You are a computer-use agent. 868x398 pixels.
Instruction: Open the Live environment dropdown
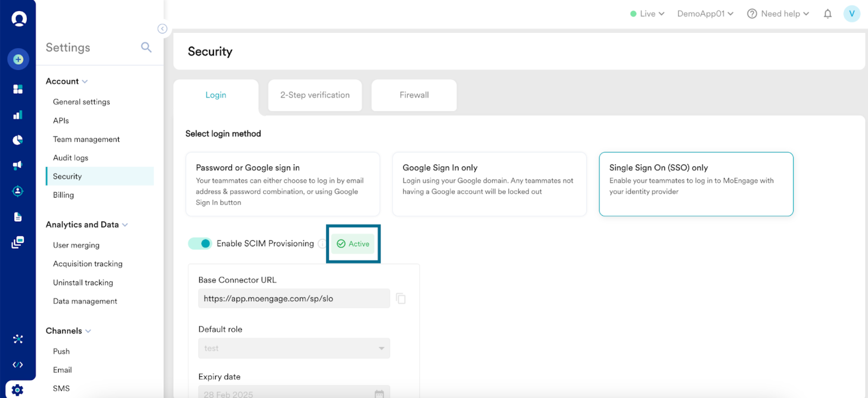tap(647, 14)
